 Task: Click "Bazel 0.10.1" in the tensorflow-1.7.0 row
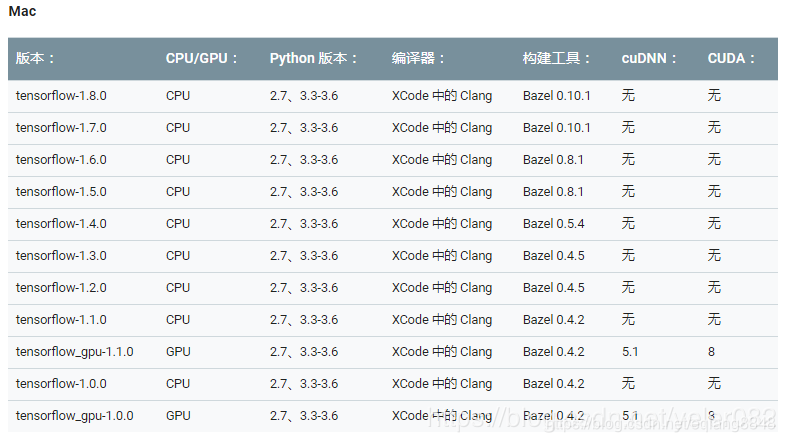pyautogui.click(x=557, y=128)
